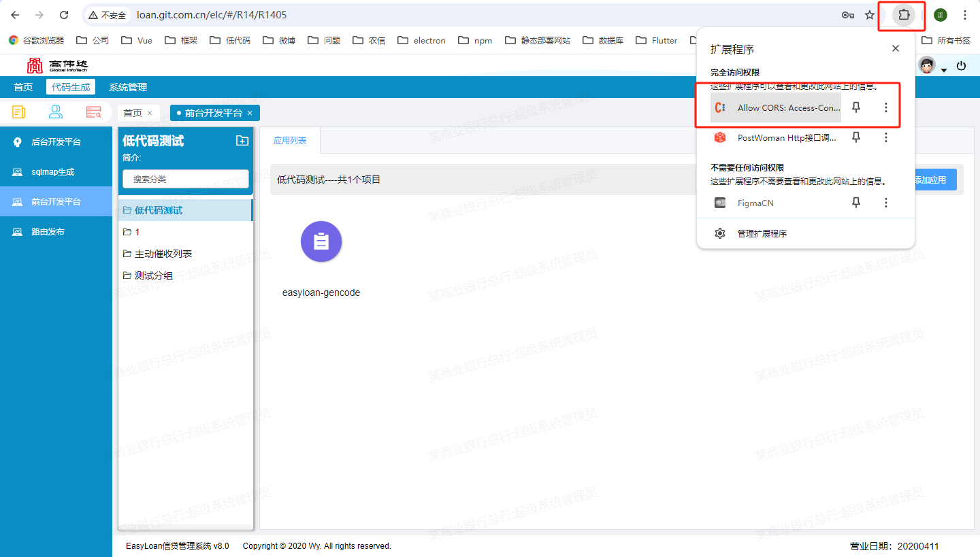Select 系统管理 in top menu
980x557 pixels.
pos(127,87)
